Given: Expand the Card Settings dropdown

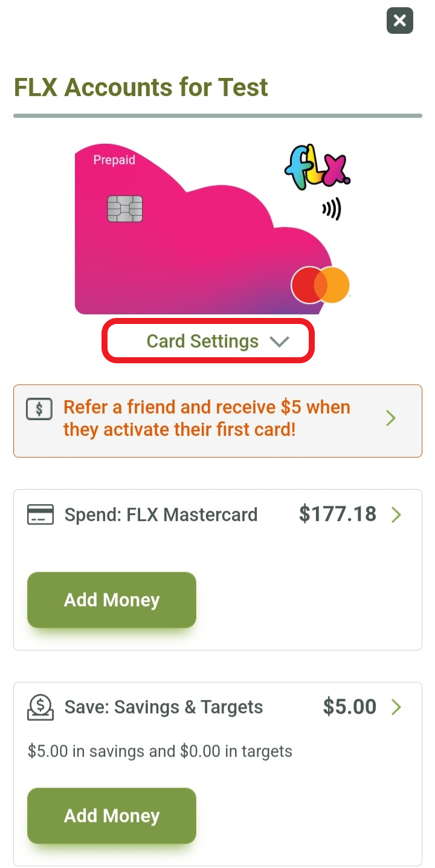Looking at the screenshot, I should click(207, 340).
